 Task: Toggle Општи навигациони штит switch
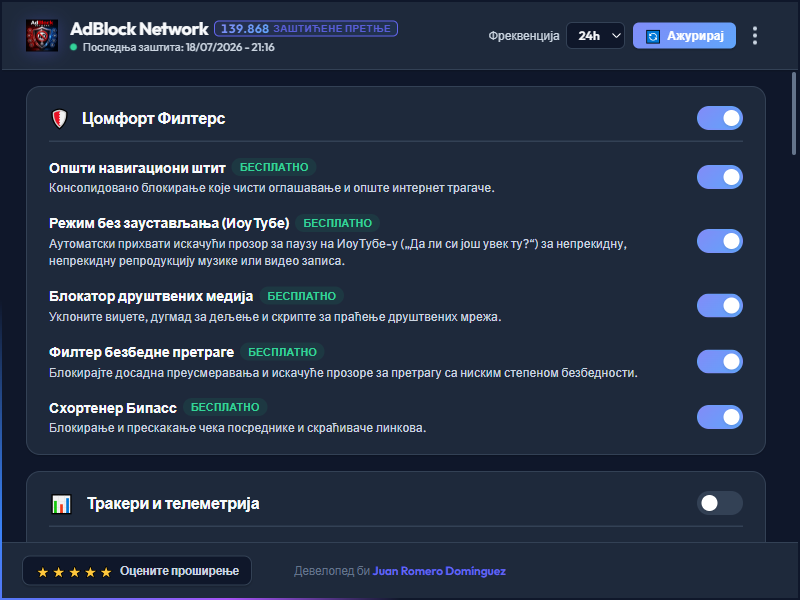719,177
